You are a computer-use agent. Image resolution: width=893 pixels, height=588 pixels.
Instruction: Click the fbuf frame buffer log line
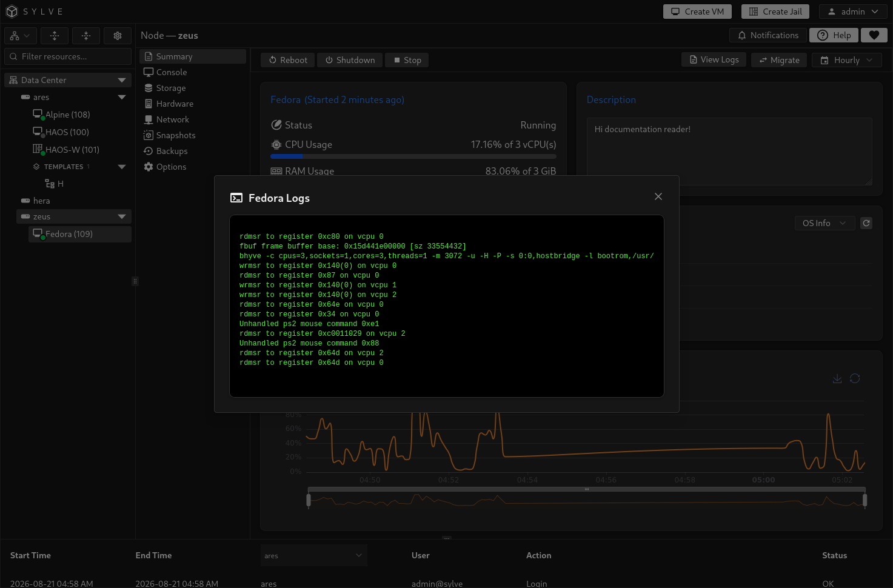[x=353, y=246]
